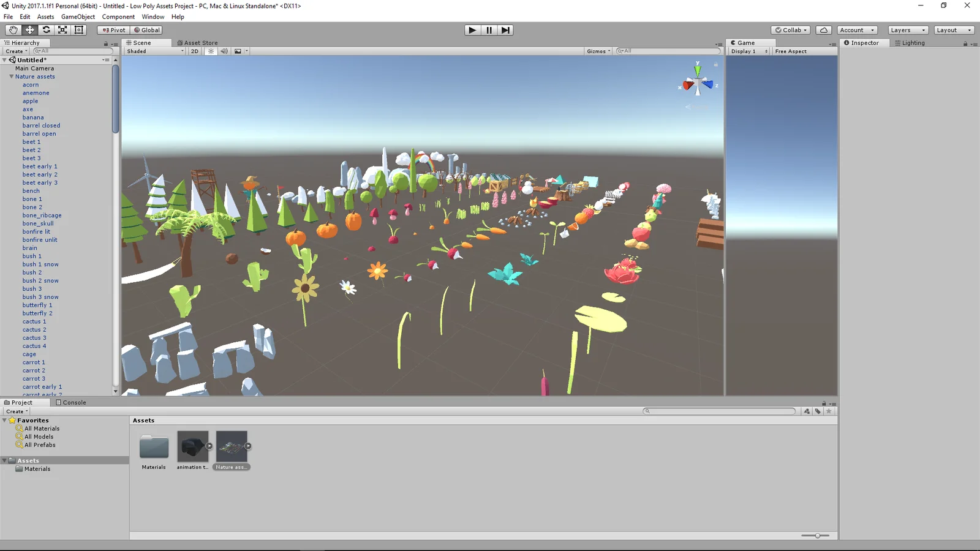Toggle scene lighting in Scene view

click(210, 51)
